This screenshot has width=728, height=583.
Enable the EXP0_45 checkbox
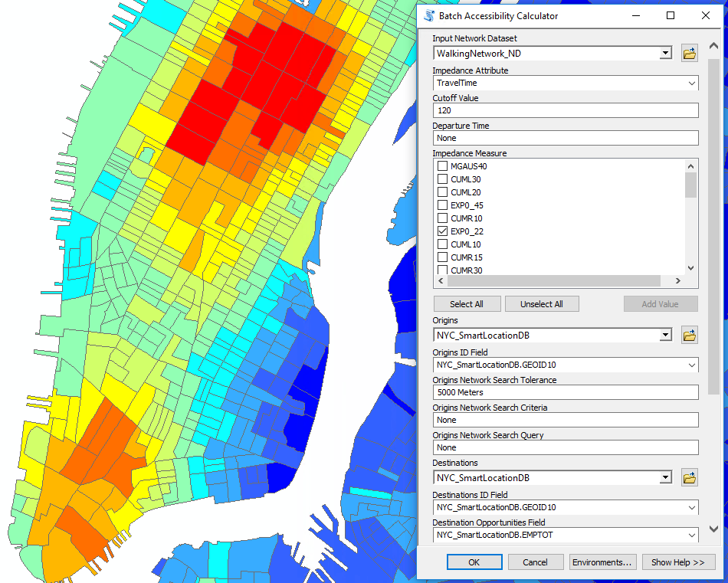pyautogui.click(x=442, y=205)
